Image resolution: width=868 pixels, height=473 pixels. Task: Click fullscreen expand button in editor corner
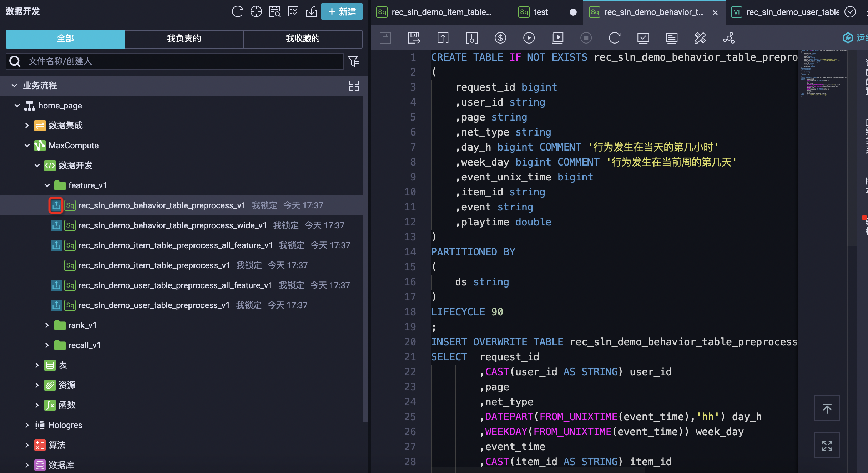click(x=827, y=446)
